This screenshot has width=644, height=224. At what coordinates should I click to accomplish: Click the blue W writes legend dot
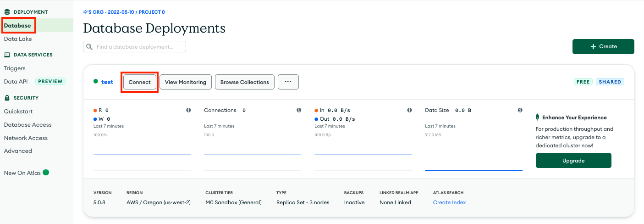95,119
